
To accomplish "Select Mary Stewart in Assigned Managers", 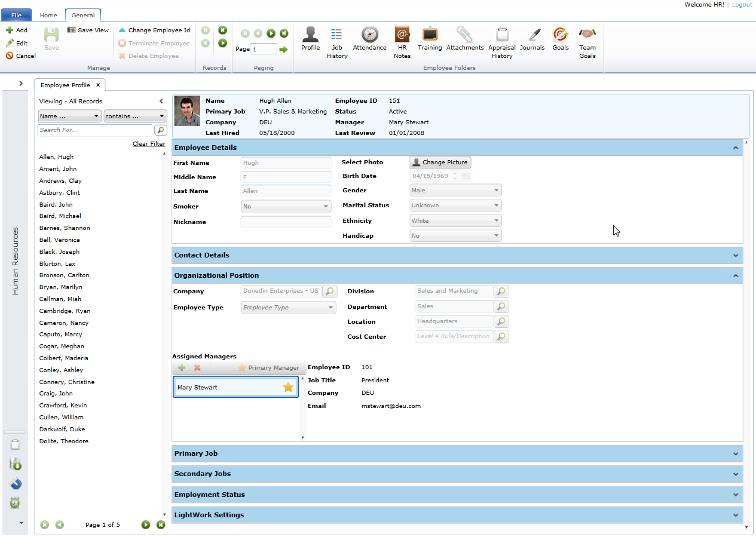I will [x=235, y=387].
